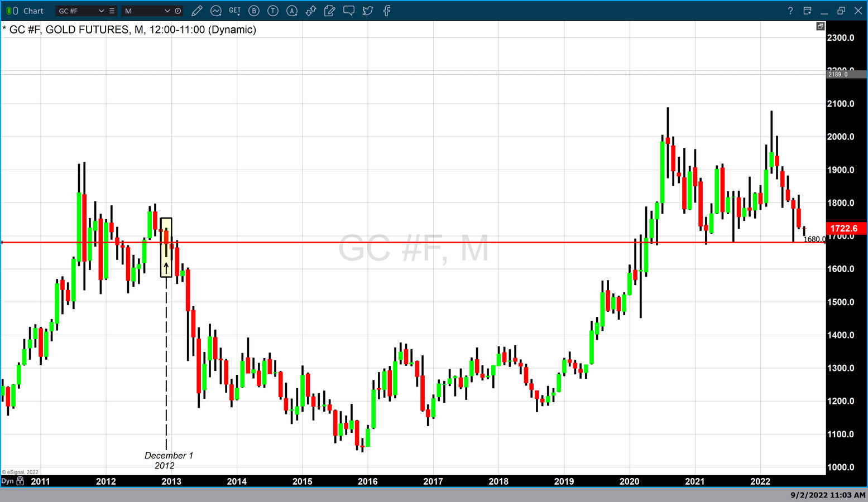Toggle the time axis lock icon

pos(20,481)
